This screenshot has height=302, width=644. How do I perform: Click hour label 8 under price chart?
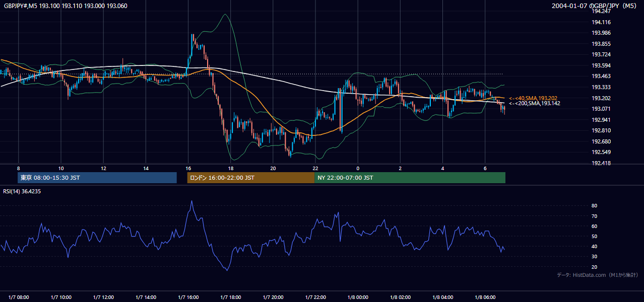19,168
